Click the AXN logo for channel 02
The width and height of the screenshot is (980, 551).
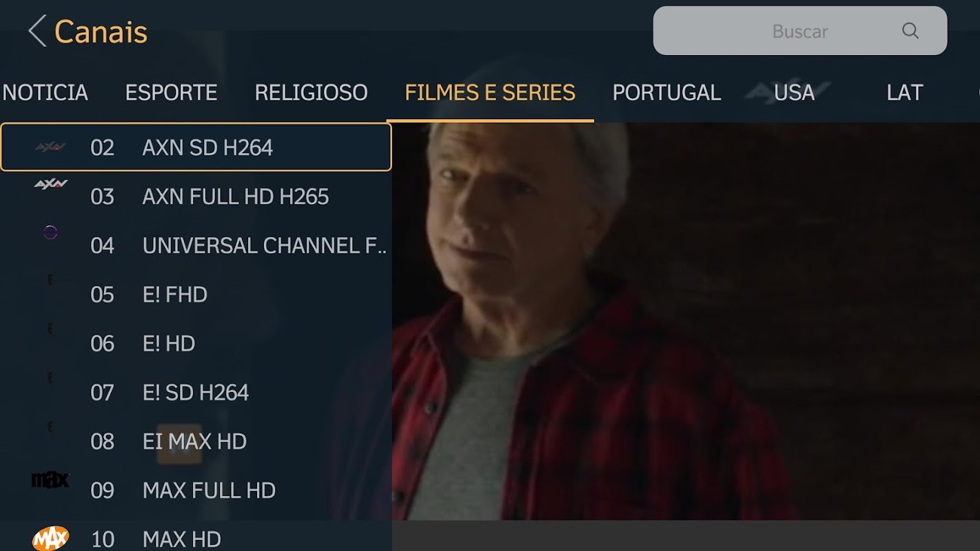[50, 147]
